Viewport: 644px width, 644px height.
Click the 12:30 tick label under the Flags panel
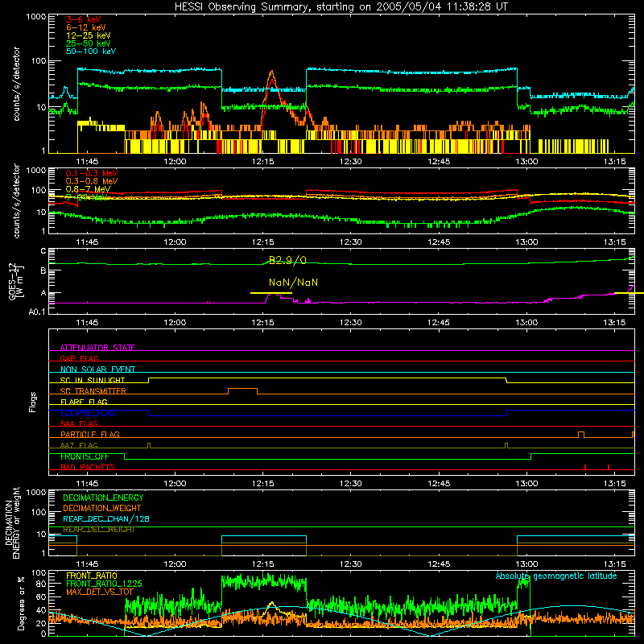click(x=351, y=484)
